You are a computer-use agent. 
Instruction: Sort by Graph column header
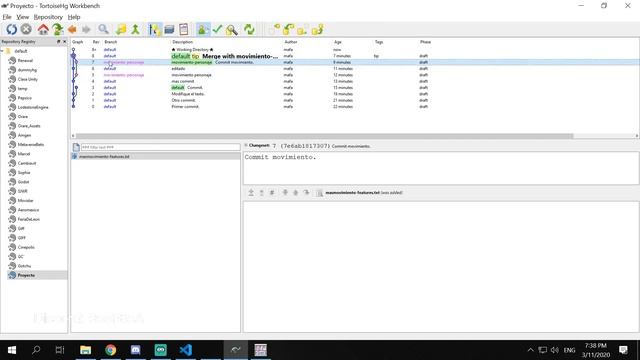pyautogui.click(x=78, y=42)
